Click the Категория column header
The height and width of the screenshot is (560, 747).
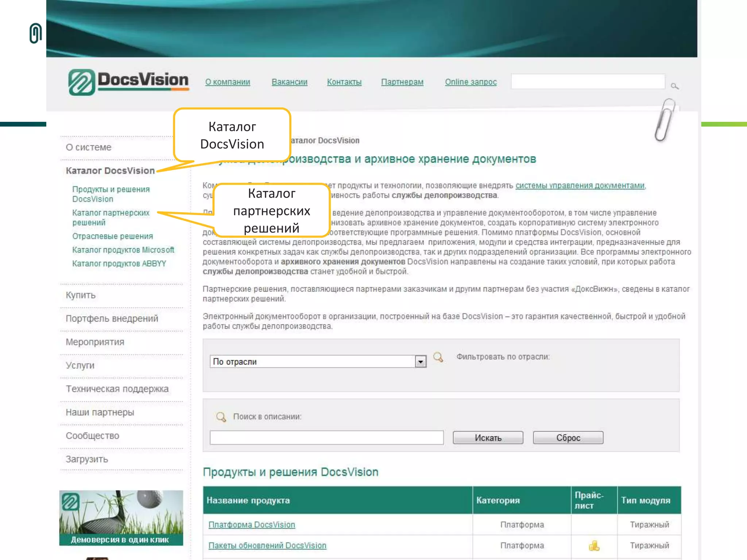522,500
